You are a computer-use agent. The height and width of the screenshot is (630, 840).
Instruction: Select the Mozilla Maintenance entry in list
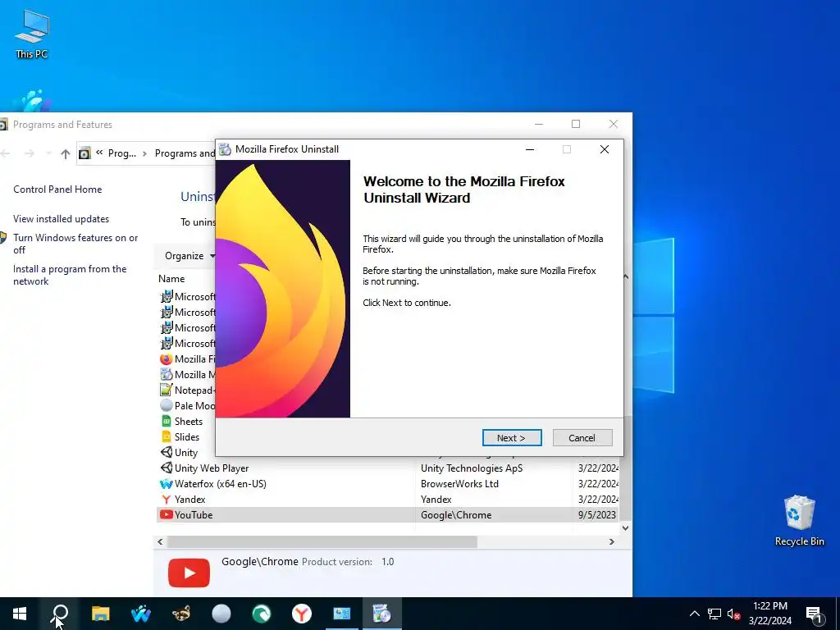188,374
